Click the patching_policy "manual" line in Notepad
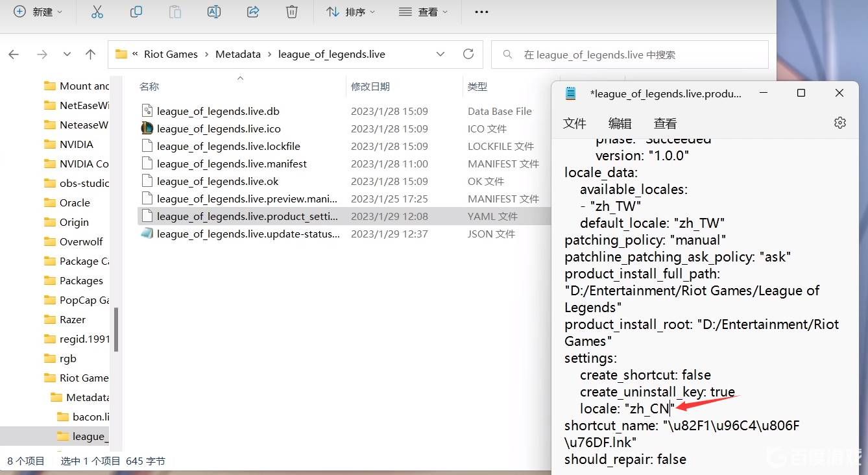 tap(645, 240)
